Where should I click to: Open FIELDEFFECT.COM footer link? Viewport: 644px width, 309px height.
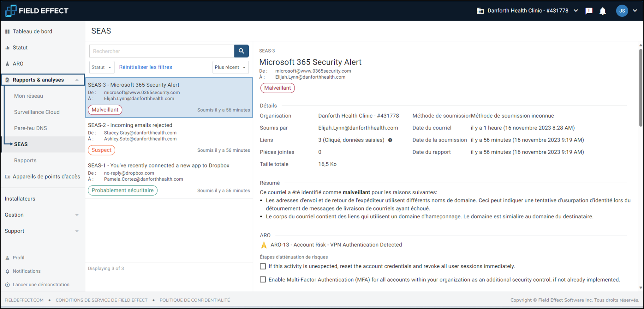(x=24, y=300)
